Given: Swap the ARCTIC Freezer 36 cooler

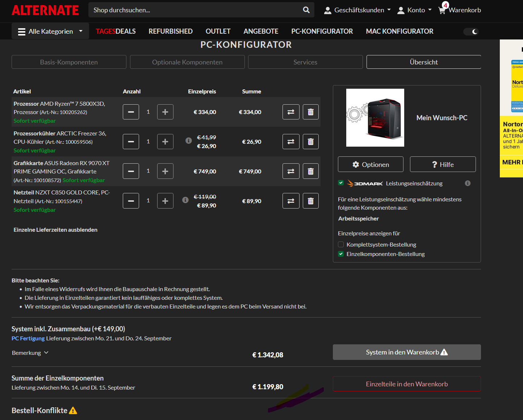Looking at the screenshot, I should click(x=291, y=142).
